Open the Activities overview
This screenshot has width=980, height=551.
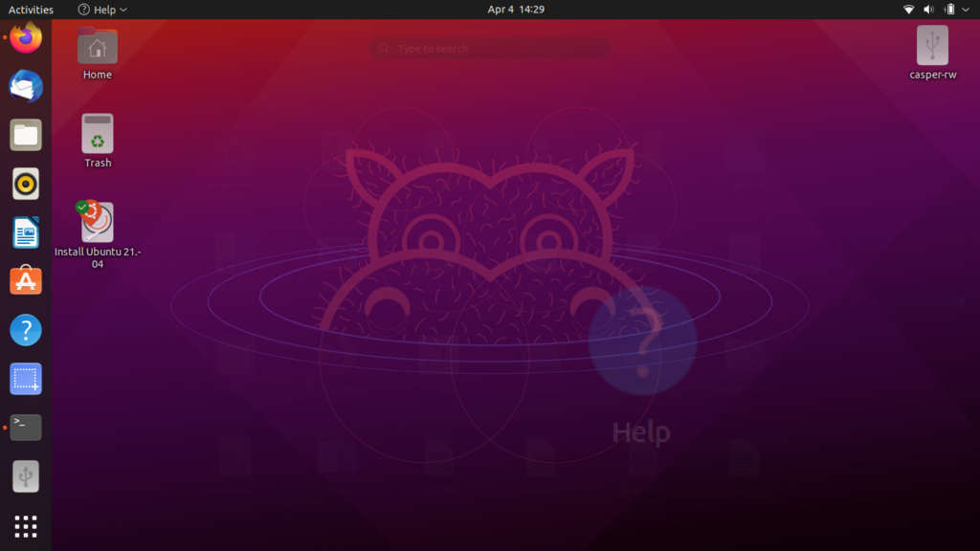(x=31, y=10)
